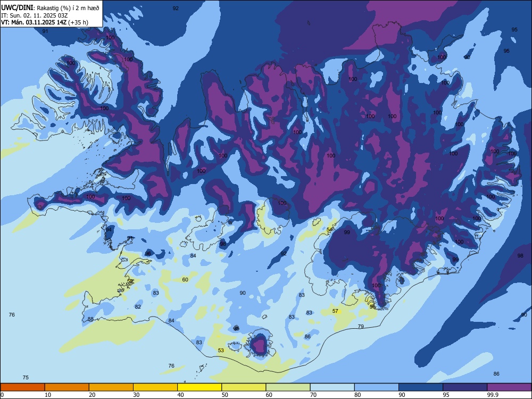Click the light blue 80–90 legend swatch

click(377, 387)
